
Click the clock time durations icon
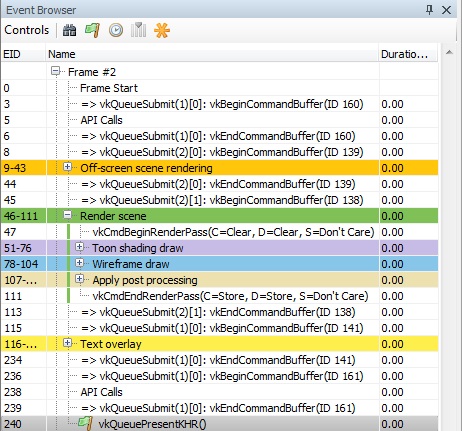point(116,30)
